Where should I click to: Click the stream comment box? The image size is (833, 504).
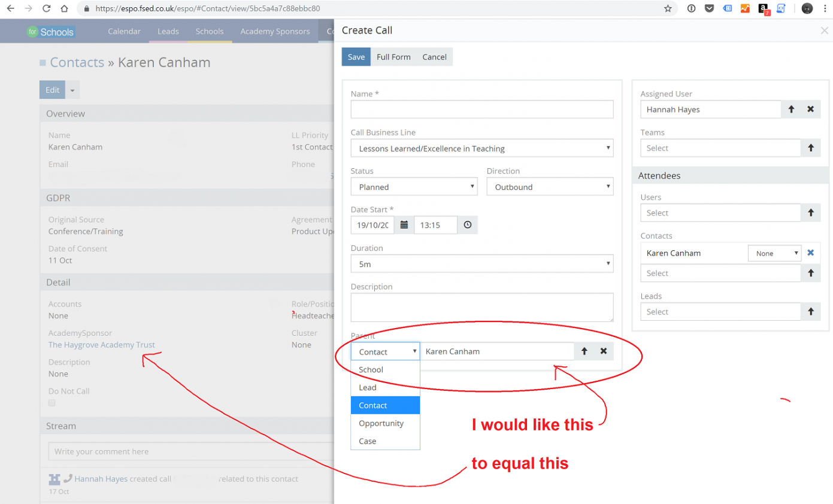pyautogui.click(x=190, y=451)
